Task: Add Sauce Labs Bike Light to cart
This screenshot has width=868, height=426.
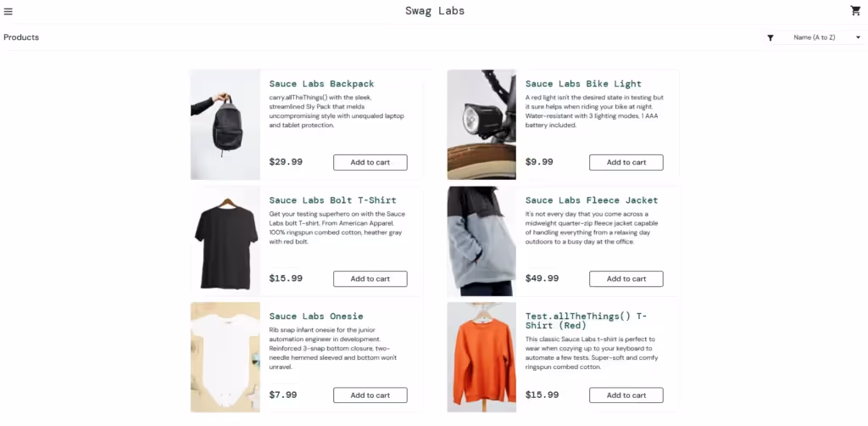Action: [x=626, y=162]
